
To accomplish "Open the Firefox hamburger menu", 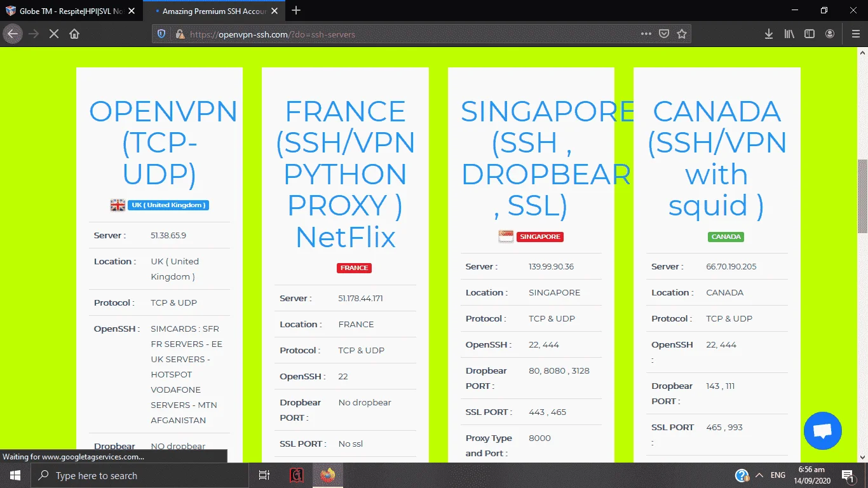I will (x=855, y=34).
